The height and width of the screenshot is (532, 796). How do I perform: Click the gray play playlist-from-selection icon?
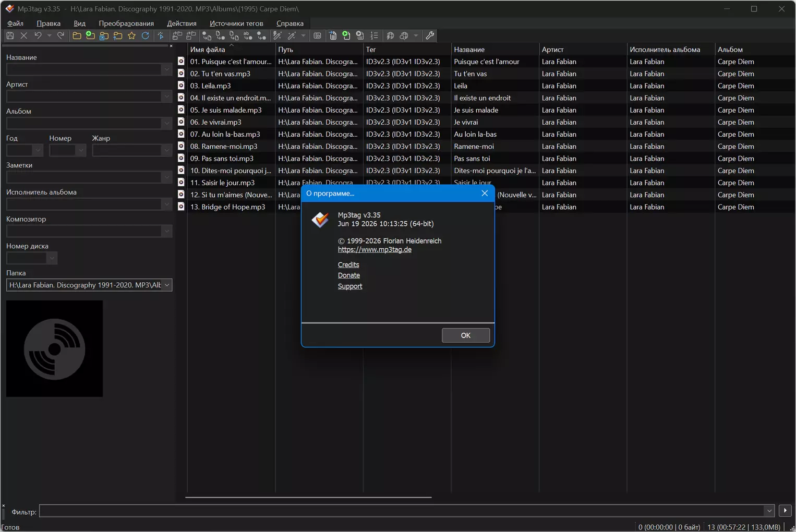click(360, 35)
